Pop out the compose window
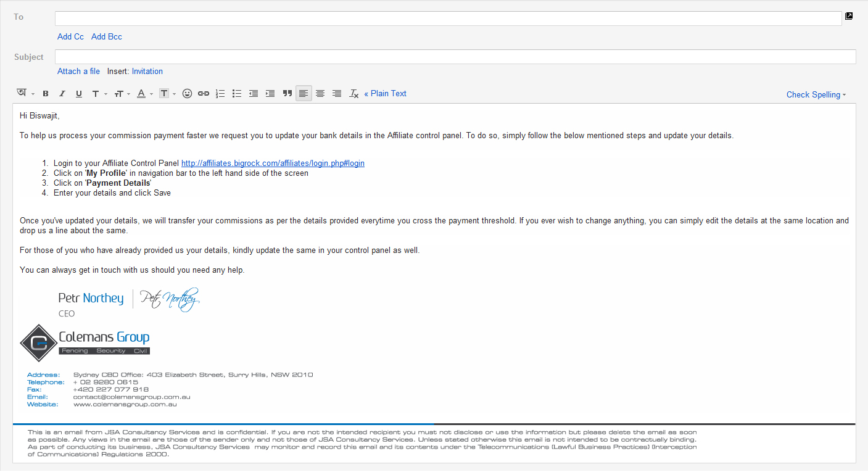The image size is (868, 472). pyautogui.click(x=849, y=17)
